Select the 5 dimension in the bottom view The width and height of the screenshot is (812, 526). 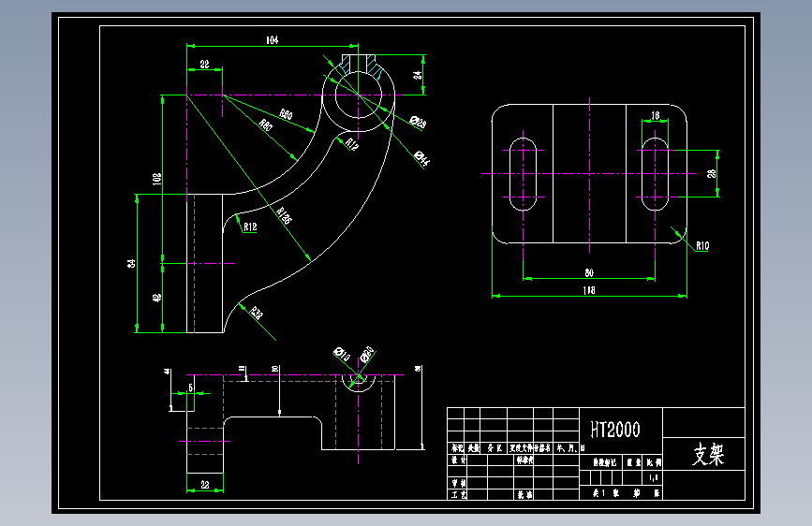pyautogui.click(x=190, y=387)
